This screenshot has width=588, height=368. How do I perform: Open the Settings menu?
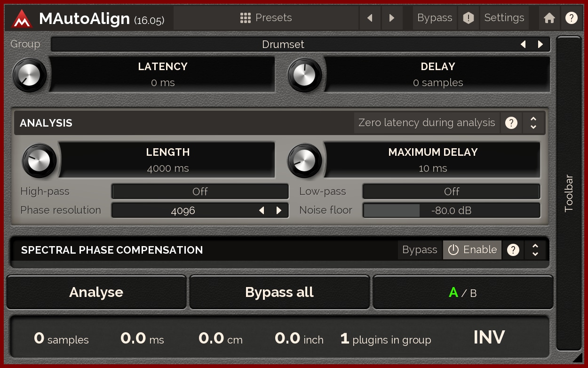tap(504, 18)
